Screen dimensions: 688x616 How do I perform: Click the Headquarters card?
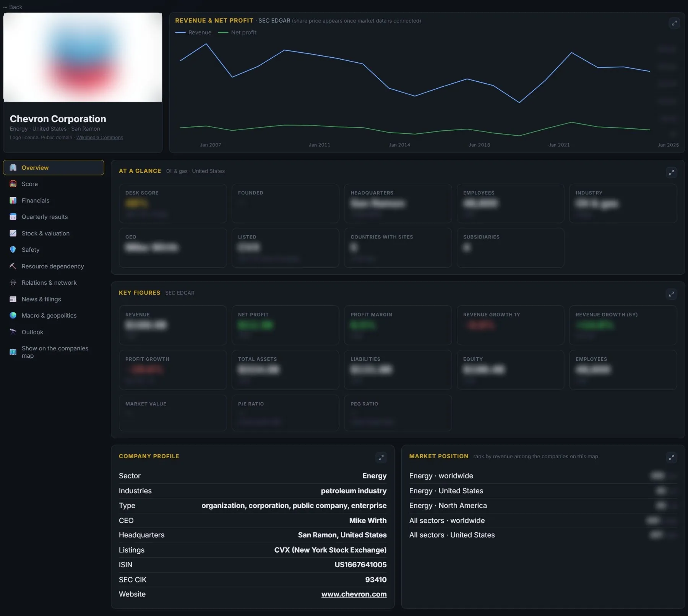point(398,203)
